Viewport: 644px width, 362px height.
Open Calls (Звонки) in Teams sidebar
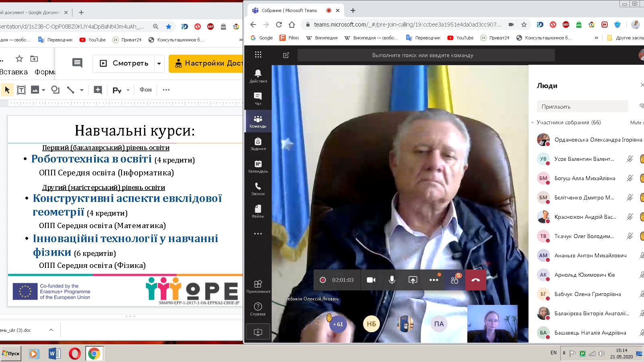click(x=258, y=189)
